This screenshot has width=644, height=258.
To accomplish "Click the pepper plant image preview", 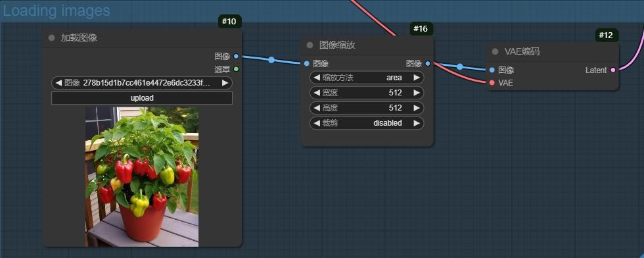I will click(x=142, y=176).
